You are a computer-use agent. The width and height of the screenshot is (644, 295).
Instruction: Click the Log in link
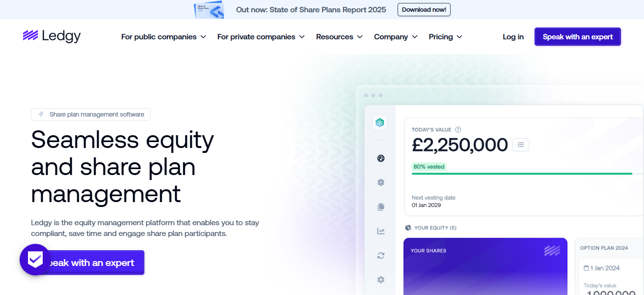point(513,37)
